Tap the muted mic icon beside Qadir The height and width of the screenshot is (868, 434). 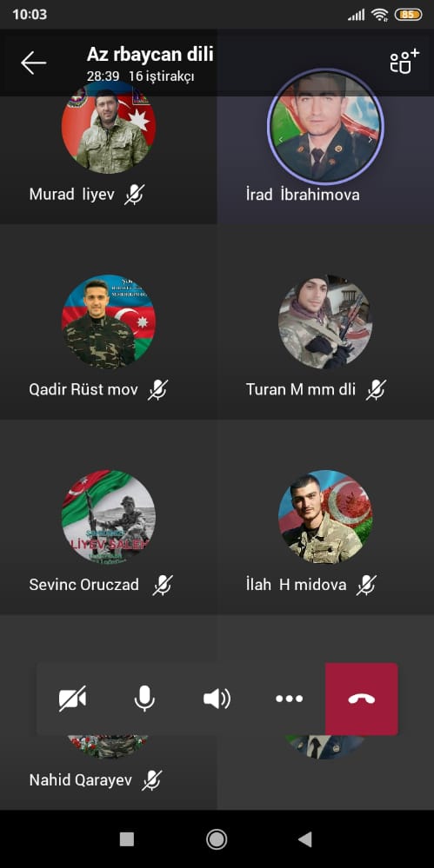coord(157,390)
